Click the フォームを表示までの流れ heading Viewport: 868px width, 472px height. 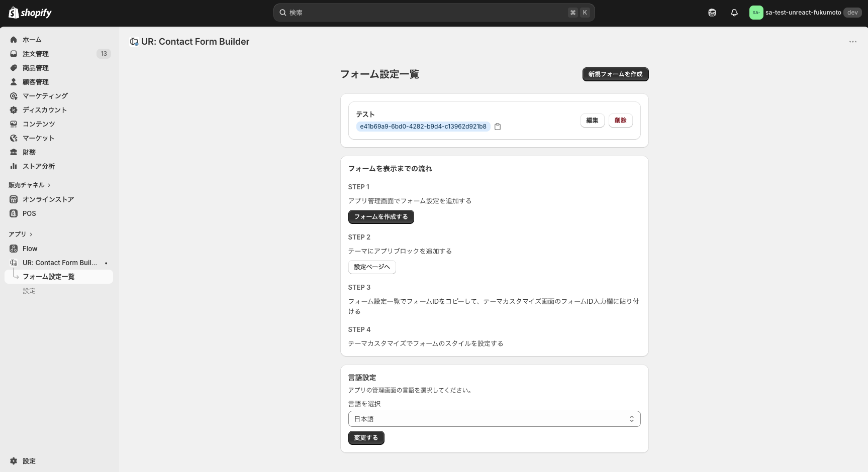[x=390, y=169]
